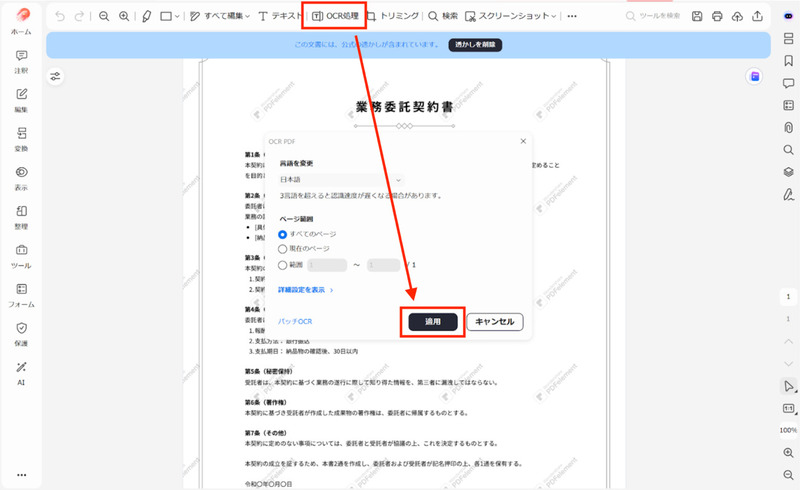Open the 変換 sidebar tab

point(21,140)
